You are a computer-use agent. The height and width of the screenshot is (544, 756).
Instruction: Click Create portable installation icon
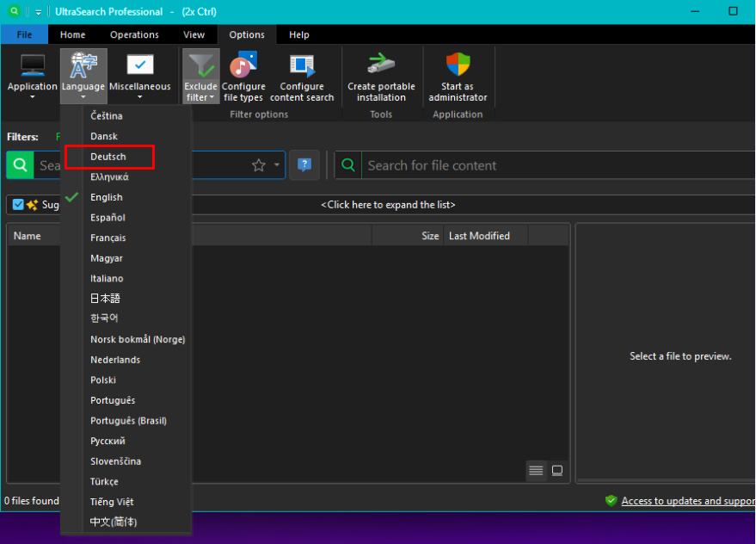click(x=381, y=66)
